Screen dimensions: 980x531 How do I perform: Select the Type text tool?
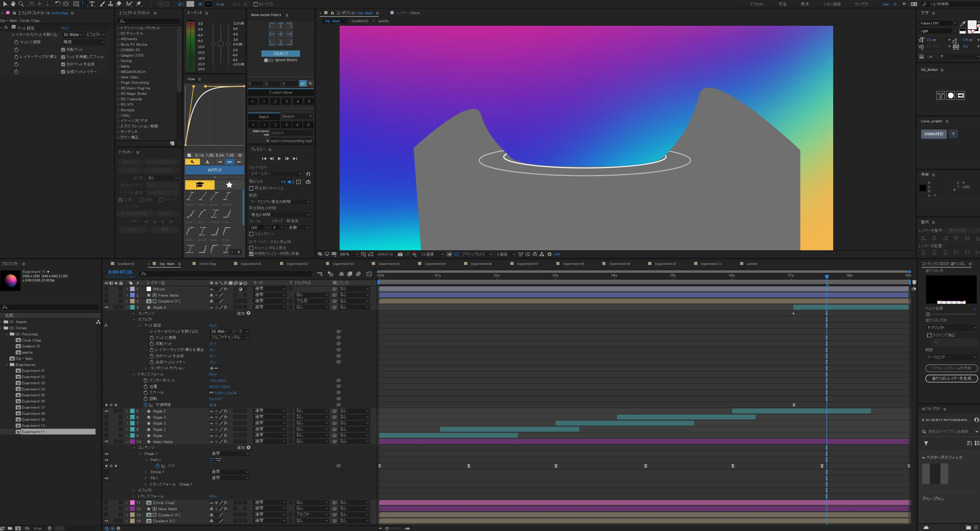[92, 4]
